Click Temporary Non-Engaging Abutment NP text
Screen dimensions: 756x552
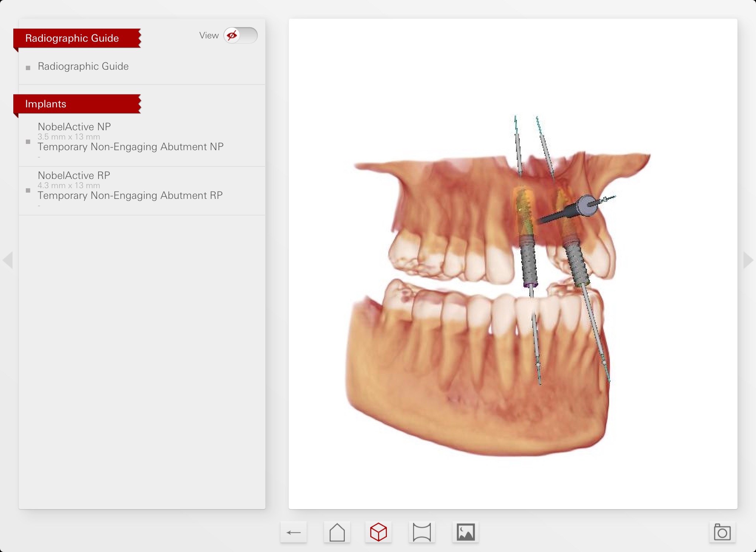click(x=131, y=147)
